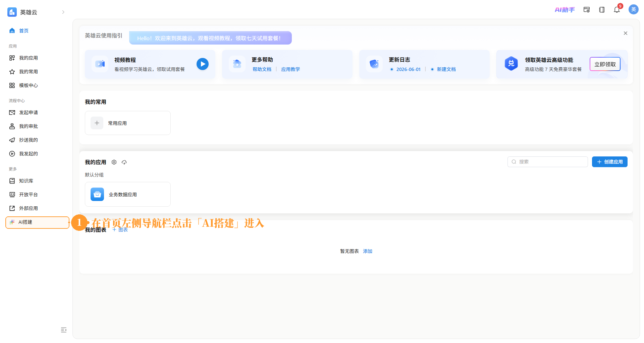Viewport: 644px width, 343px height.
Task: Click the 创建应用 button
Action: click(609, 162)
